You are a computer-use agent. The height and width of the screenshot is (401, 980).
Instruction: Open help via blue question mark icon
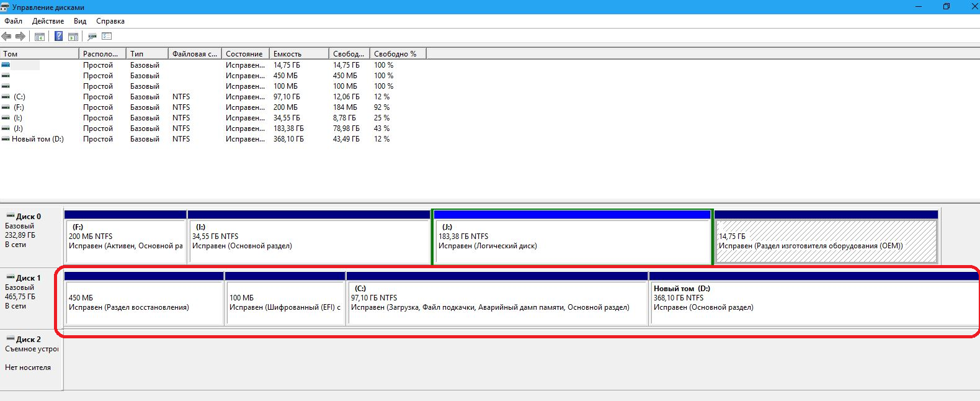(x=58, y=37)
